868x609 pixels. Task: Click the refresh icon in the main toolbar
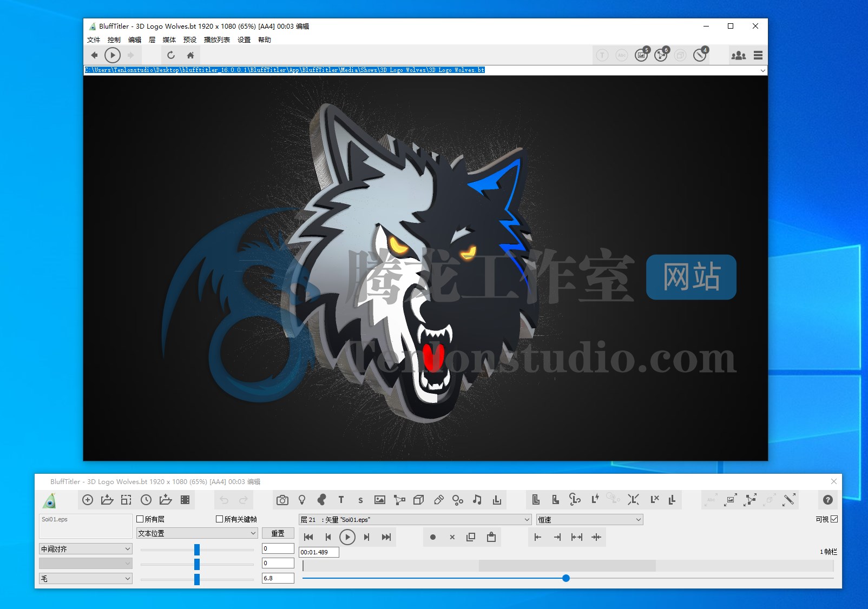pos(171,55)
